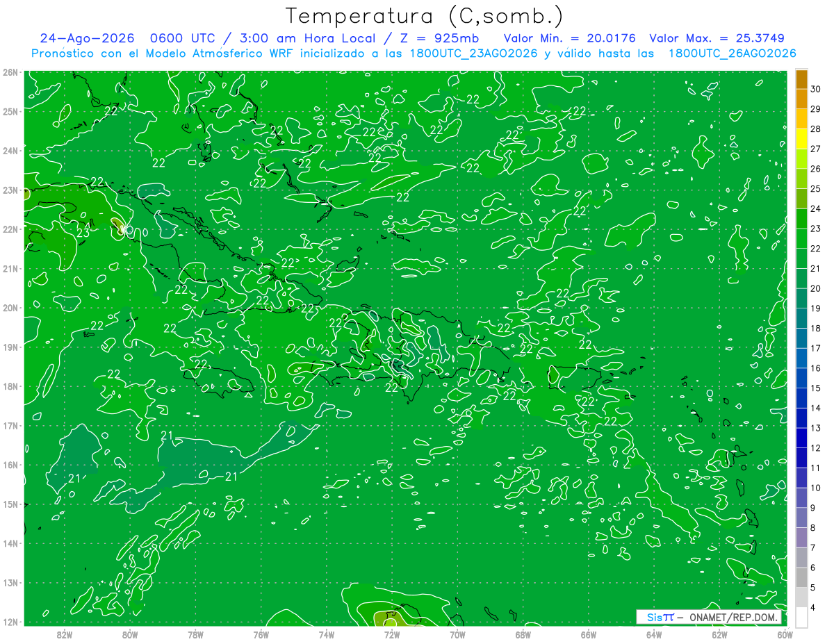Click the '13N' latitude axis label
The width and height of the screenshot is (834, 644).
pos(10,582)
